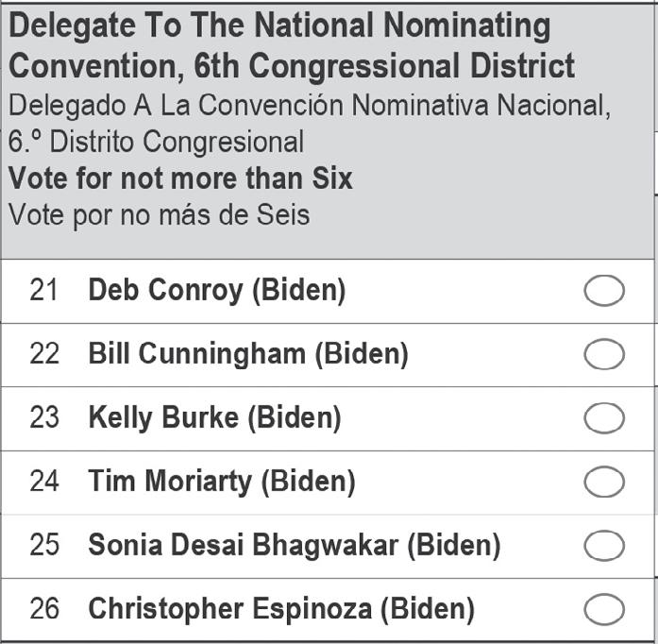658x644 pixels.
Task: Click the name Bill Cunningham (Biden)
Action: [x=248, y=354]
